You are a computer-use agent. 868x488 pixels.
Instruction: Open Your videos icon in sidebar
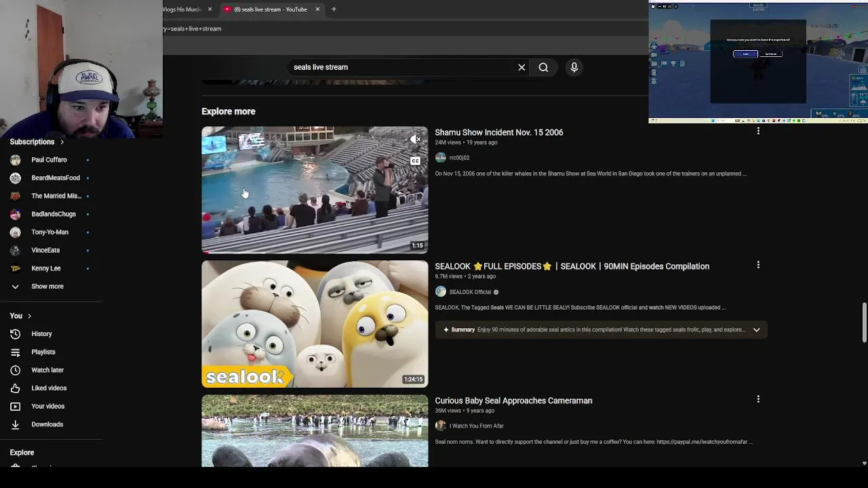(x=15, y=406)
